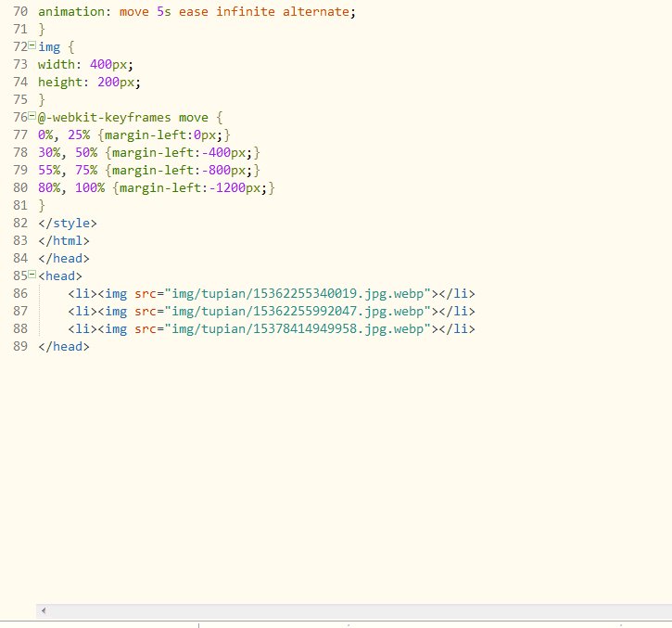Click the image path ending 15378414949958.jpg.webp
The width and height of the screenshot is (672, 628).
pyautogui.click(x=298, y=328)
